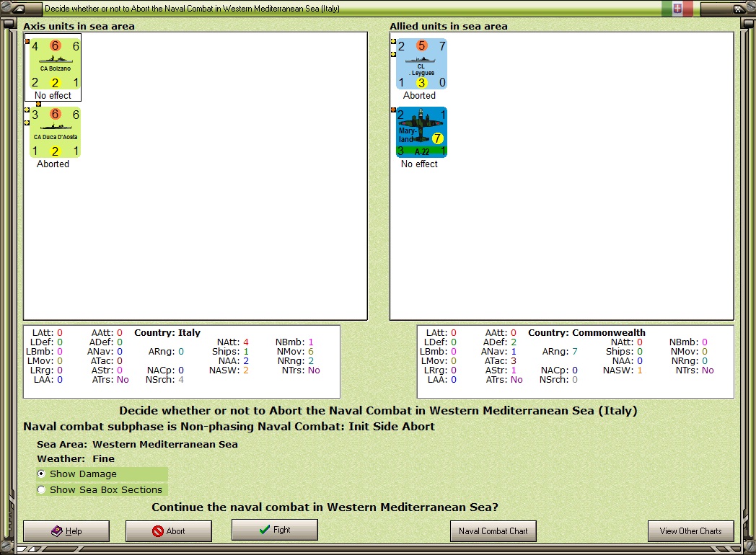Click 'Aborted' under CA Duca D'Aosta
Image resolution: width=756 pixels, height=555 pixels.
tap(53, 164)
